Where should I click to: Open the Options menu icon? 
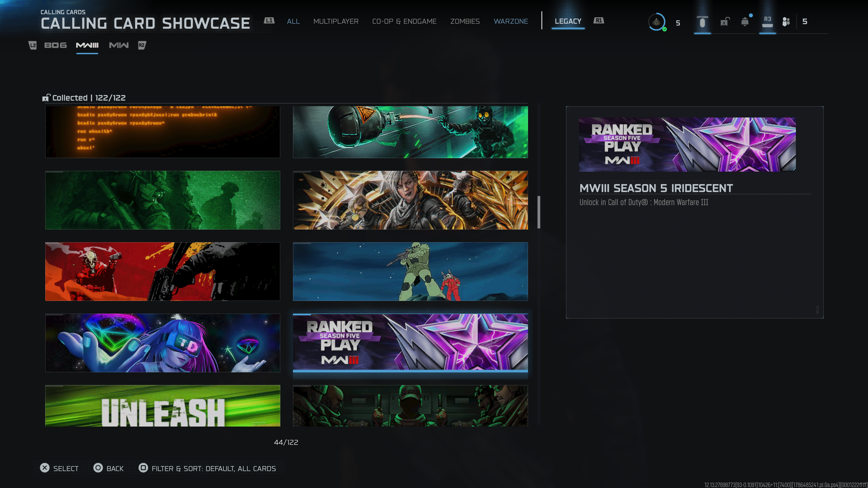pyautogui.click(x=702, y=22)
